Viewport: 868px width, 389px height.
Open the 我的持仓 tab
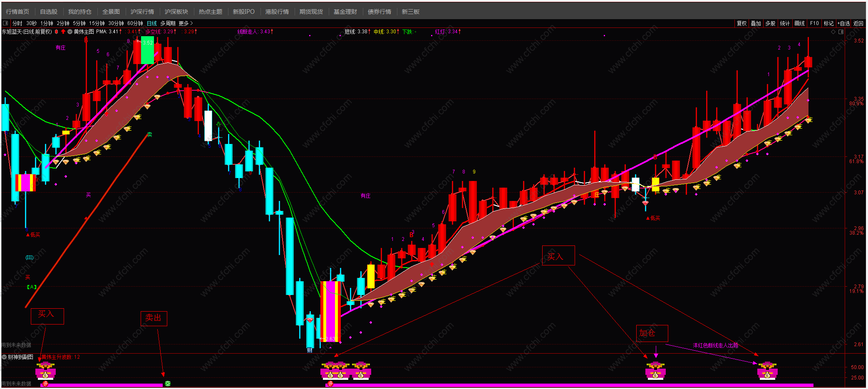[x=80, y=12]
